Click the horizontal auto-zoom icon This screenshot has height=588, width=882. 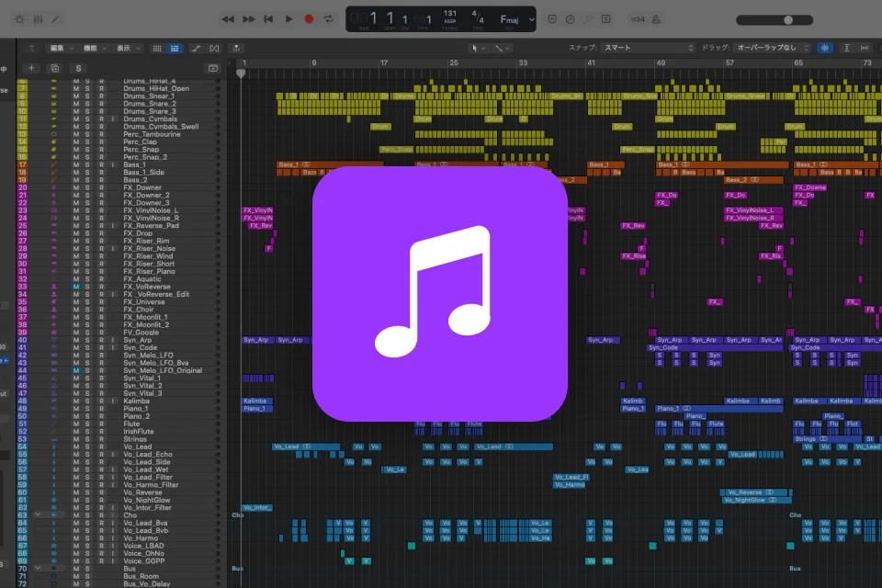pos(865,48)
